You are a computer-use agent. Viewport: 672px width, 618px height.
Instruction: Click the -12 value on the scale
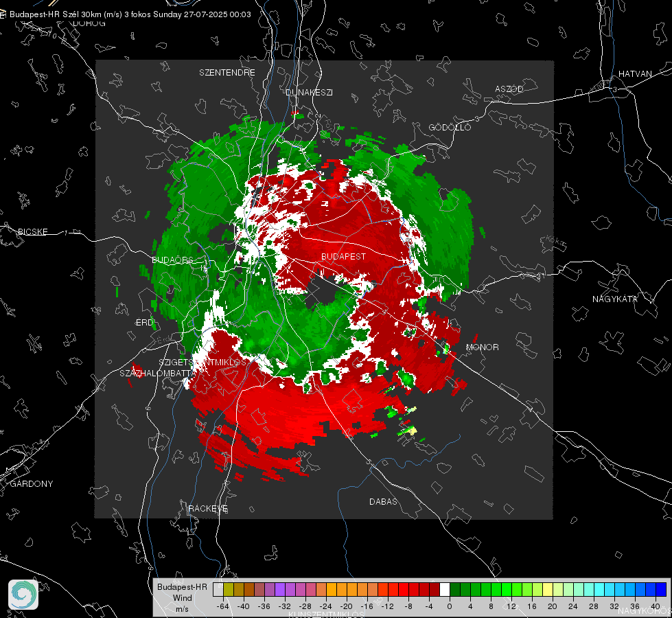[x=387, y=606]
